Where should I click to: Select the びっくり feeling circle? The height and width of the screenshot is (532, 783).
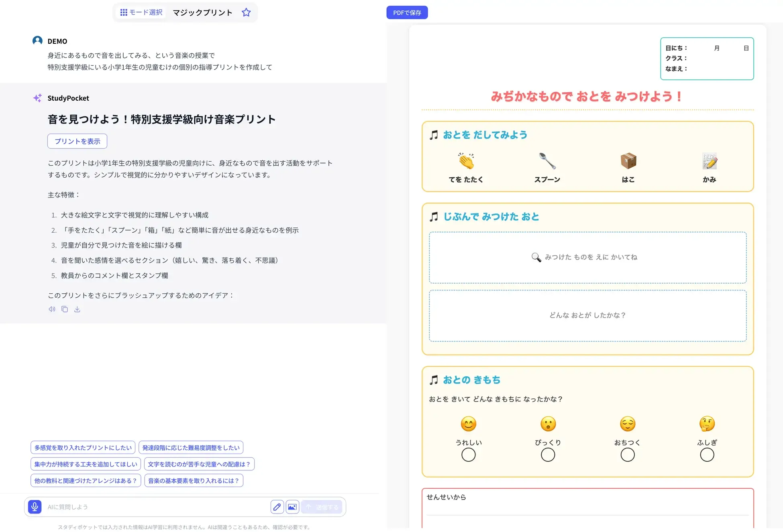pos(548,455)
